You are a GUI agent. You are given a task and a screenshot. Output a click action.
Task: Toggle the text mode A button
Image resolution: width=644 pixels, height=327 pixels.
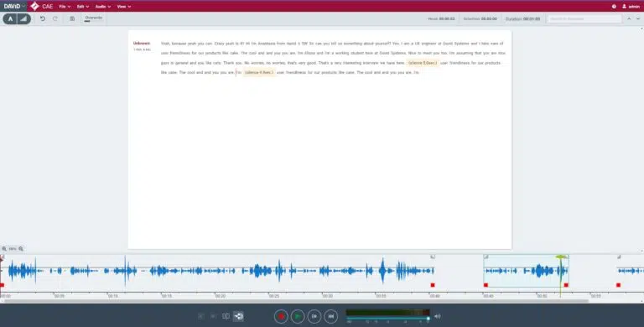click(10, 18)
